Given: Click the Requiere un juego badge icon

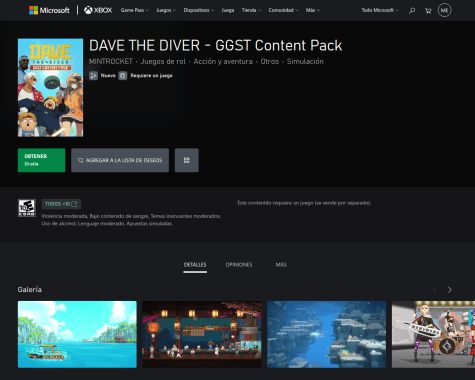Looking at the screenshot, I should pyautogui.click(x=123, y=76).
